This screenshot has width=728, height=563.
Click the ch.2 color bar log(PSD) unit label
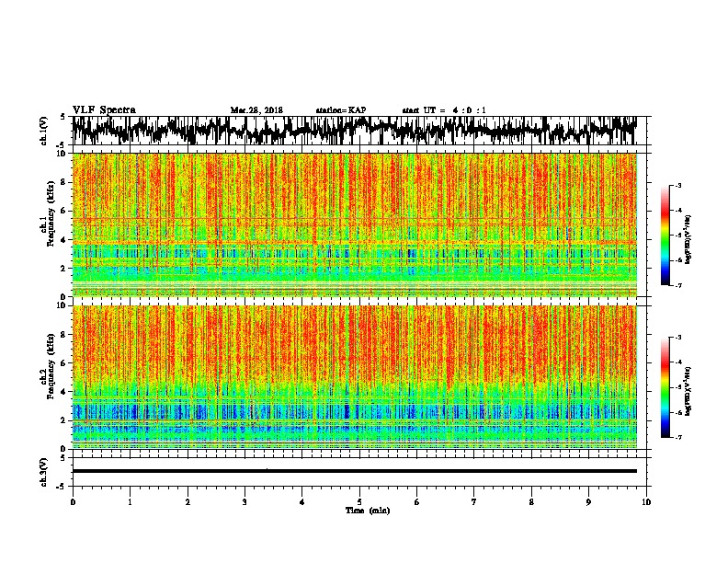[688, 392]
